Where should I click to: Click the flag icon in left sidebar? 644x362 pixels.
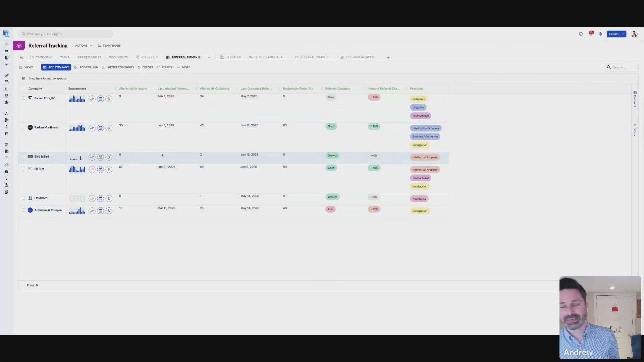[6, 134]
